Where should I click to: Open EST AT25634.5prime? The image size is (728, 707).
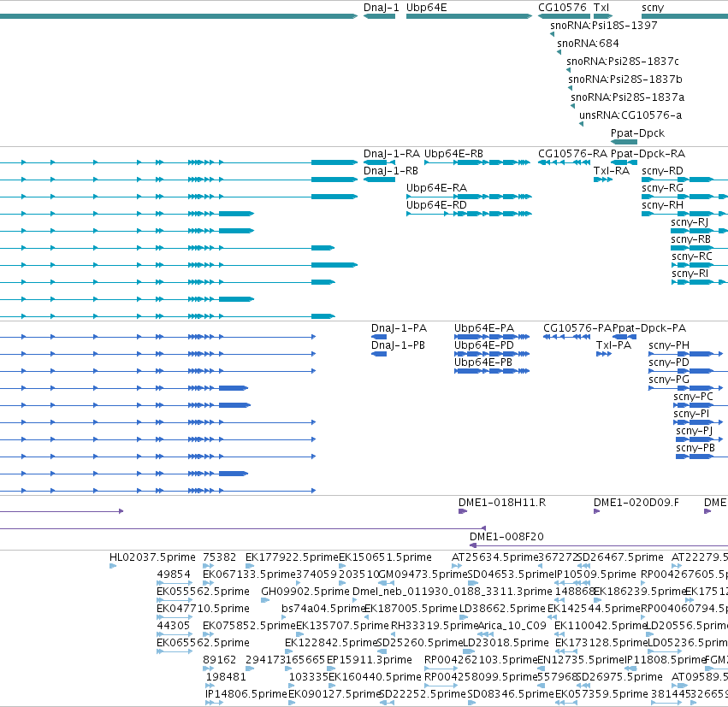pyautogui.click(x=457, y=566)
